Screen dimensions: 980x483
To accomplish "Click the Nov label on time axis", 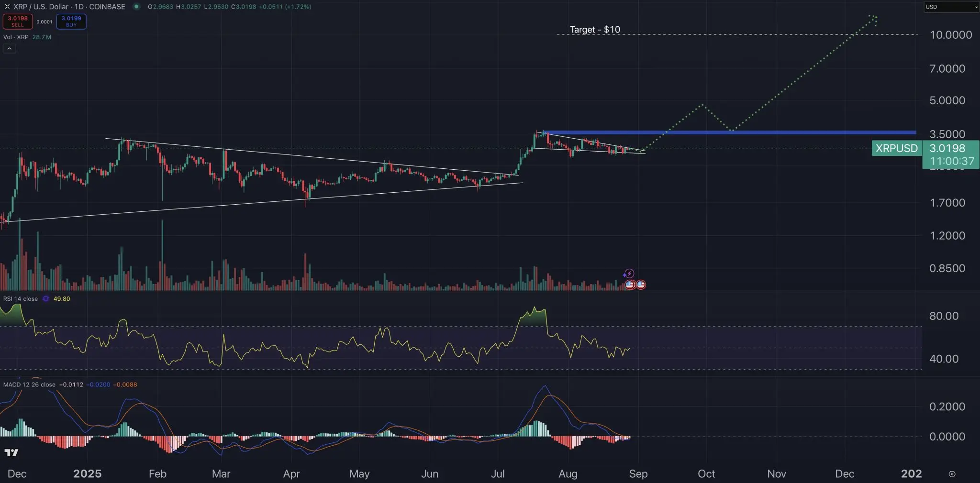I will 777,474.
